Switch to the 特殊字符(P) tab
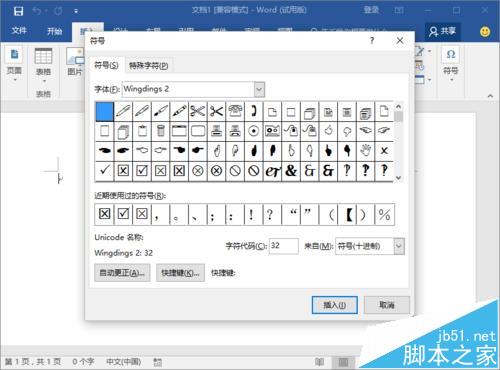 (149, 66)
